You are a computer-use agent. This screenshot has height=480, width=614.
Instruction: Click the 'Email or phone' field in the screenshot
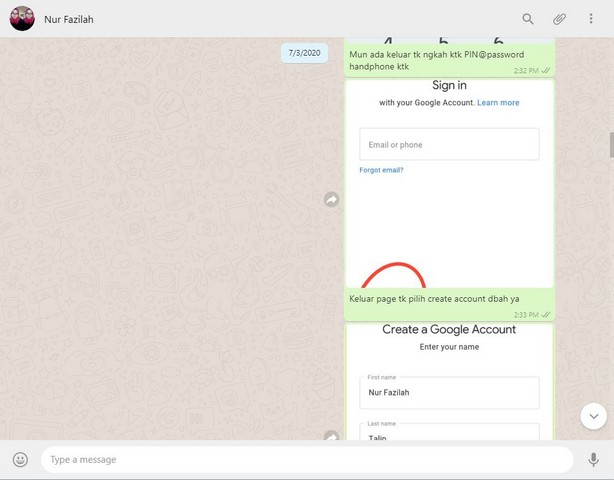(x=449, y=145)
